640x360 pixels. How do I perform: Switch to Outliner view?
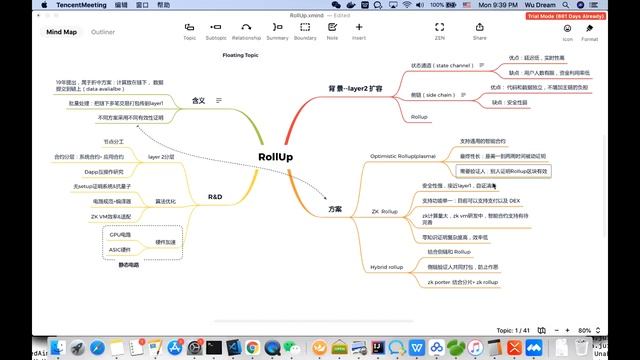[x=103, y=32]
